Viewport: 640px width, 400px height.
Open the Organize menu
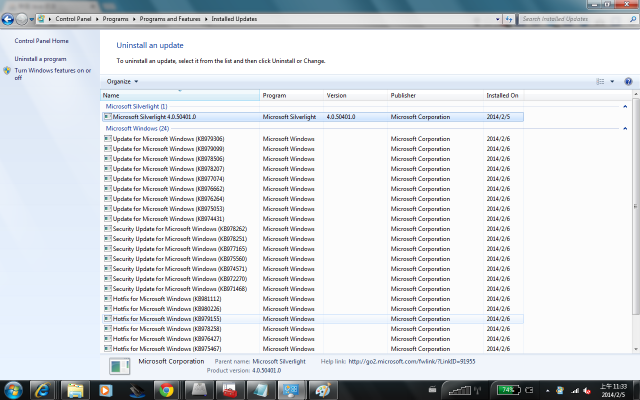(122, 81)
